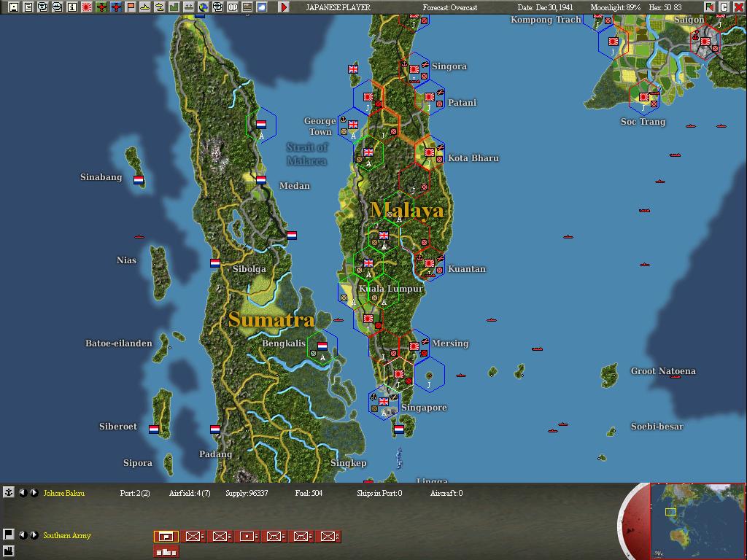Click the green and red flag icon

tap(709, 7)
